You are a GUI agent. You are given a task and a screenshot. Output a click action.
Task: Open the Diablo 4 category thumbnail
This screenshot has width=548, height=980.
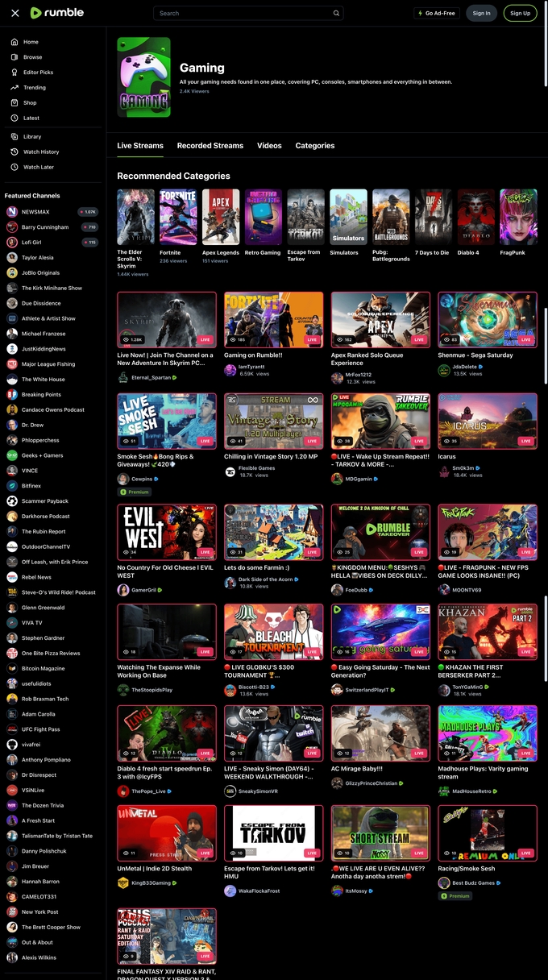click(476, 217)
